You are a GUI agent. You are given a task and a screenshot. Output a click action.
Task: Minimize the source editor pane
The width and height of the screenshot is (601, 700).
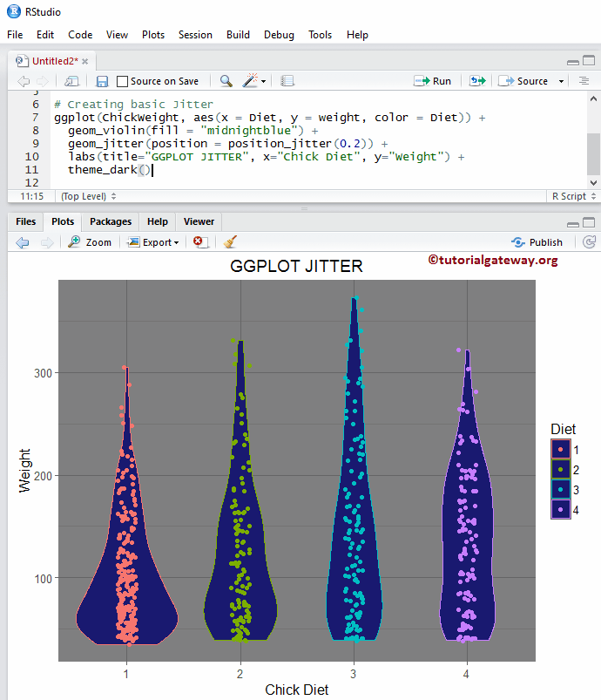573,62
